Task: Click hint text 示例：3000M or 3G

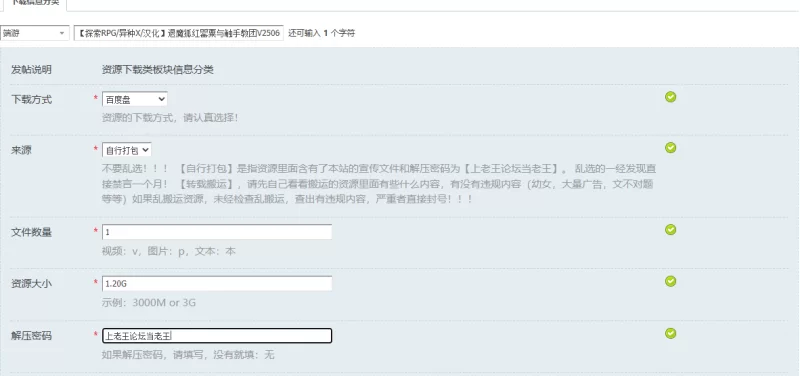Action: coord(148,303)
